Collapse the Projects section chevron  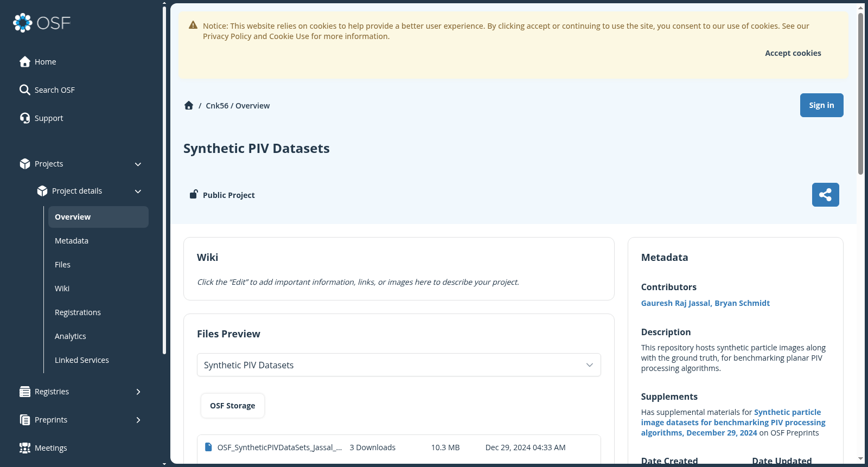point(138,164)
